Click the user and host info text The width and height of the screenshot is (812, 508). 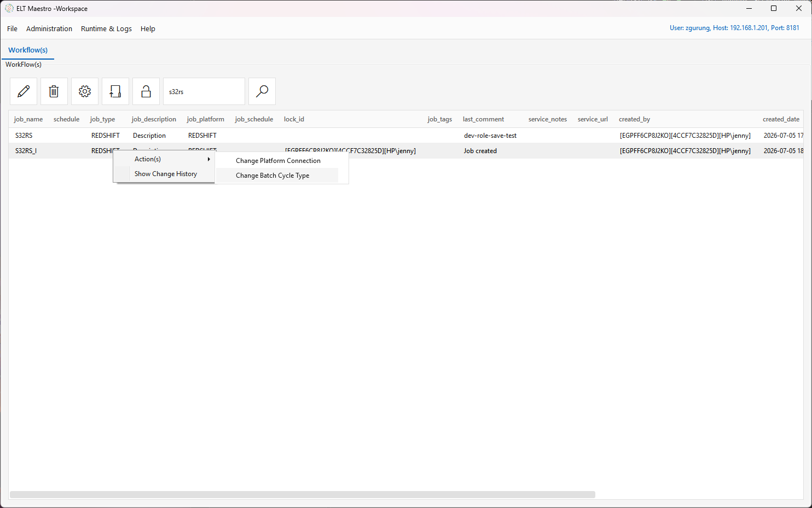[x=734, y=28]
